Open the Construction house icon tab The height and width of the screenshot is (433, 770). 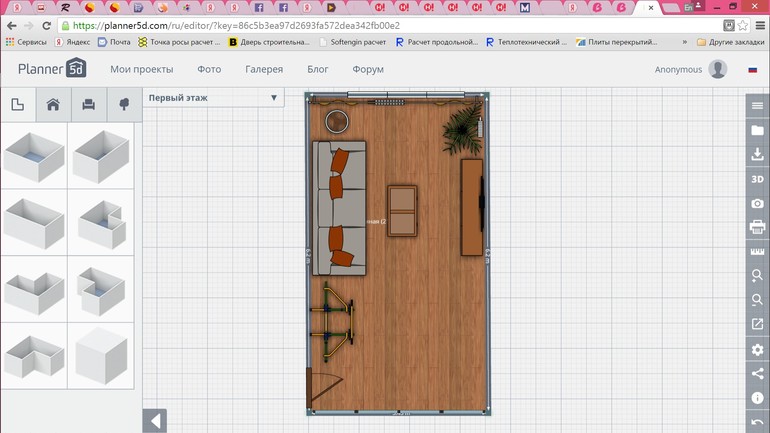pos(53,105)
